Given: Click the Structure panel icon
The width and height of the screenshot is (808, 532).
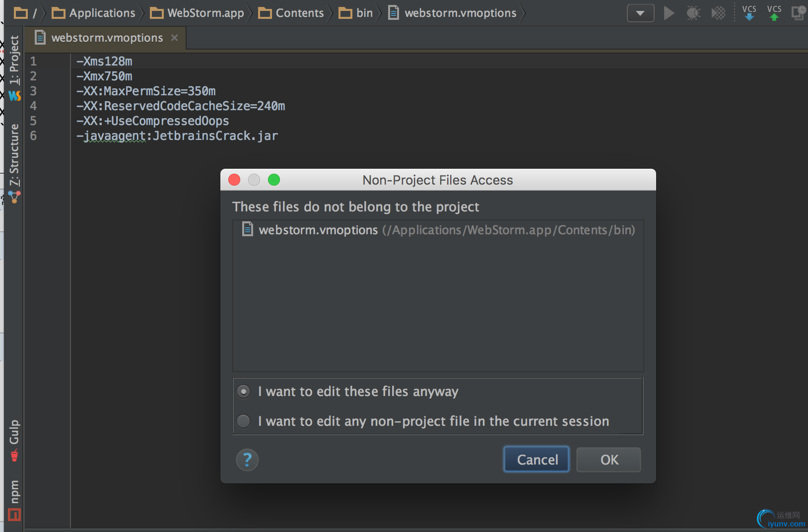Looking at the screenshot, I should click(x=14, y=197).
